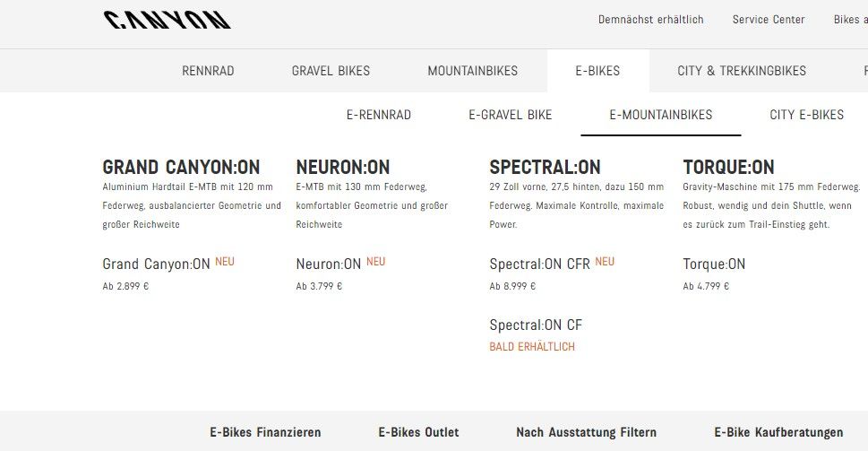Click the 'Ab 4.799 €' price
This screenshot has width=868, height=451.
pos(707,286)
